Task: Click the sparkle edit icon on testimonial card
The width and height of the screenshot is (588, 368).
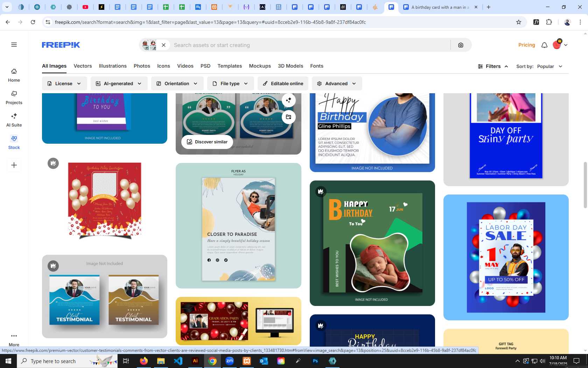Action: click(x=288, y=100)
